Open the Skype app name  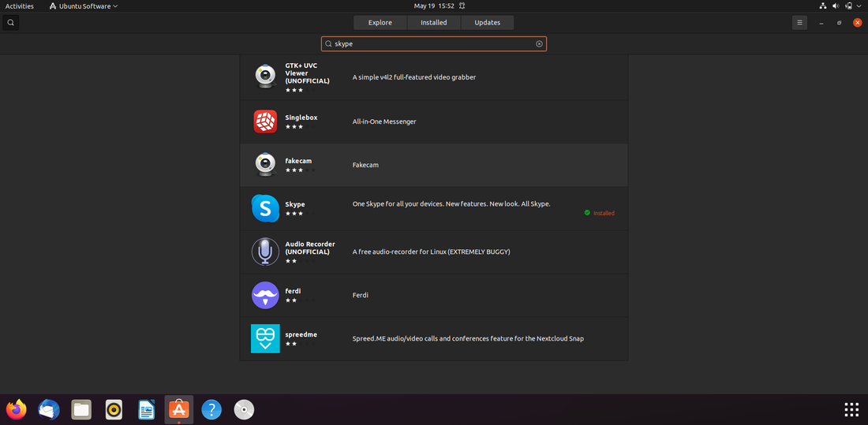pos(295,204)
